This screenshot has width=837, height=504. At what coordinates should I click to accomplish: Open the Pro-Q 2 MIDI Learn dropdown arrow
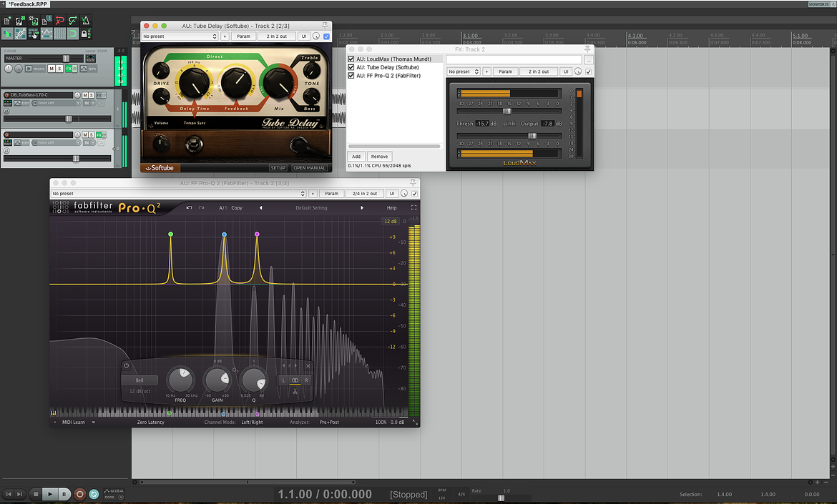[x=94, y=423]
